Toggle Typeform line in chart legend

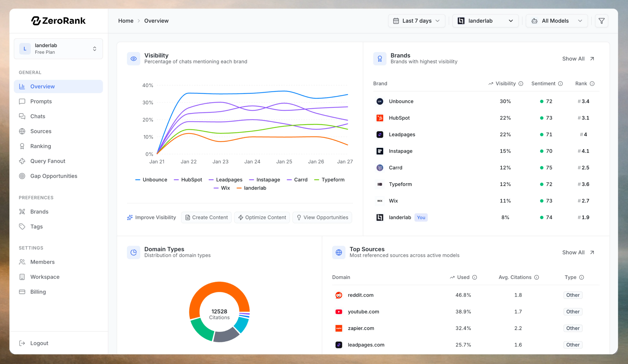coord(329,180)
